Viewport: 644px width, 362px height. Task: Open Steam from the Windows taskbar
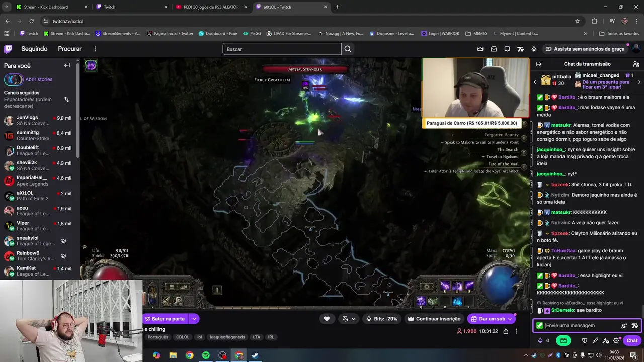click(255, 355)
